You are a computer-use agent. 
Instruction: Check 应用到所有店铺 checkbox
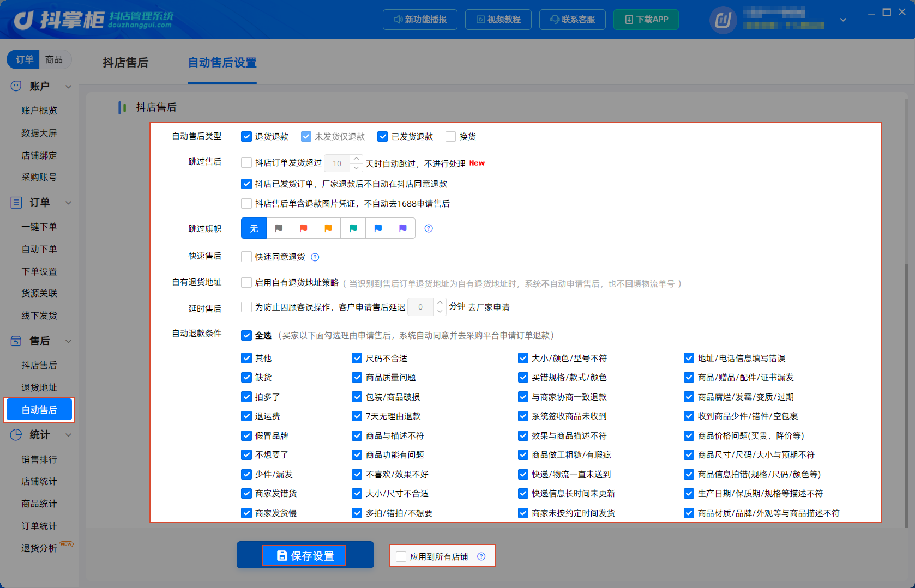point(401,556)
